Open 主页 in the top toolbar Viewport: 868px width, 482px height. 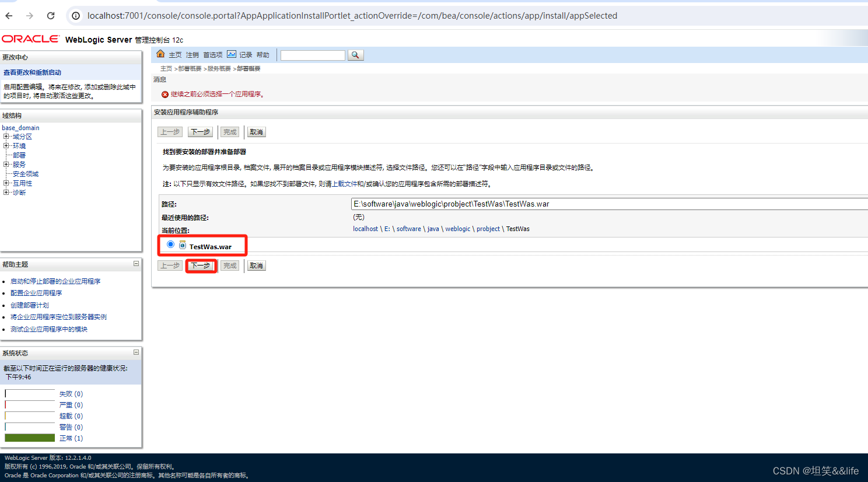[175, 55]
